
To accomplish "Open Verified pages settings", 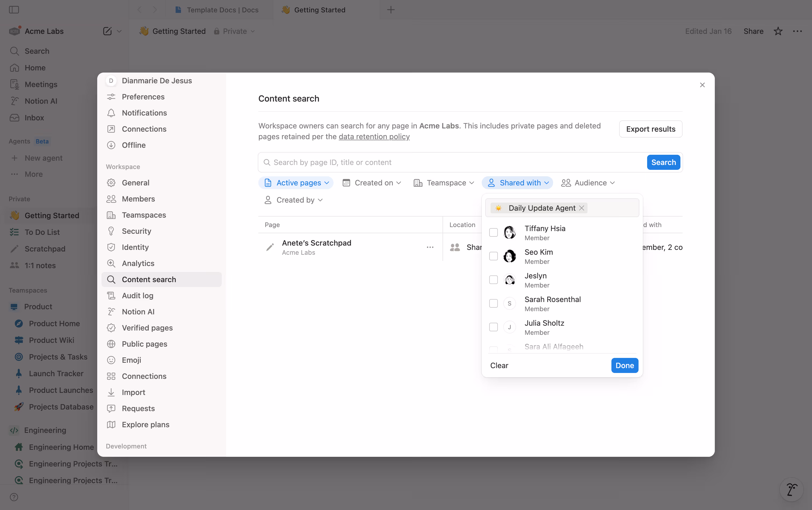I will (147, 328).
